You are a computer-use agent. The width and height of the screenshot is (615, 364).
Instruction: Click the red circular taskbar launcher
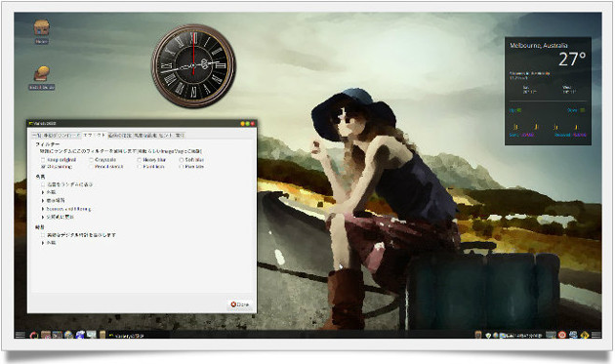(34, 335)
